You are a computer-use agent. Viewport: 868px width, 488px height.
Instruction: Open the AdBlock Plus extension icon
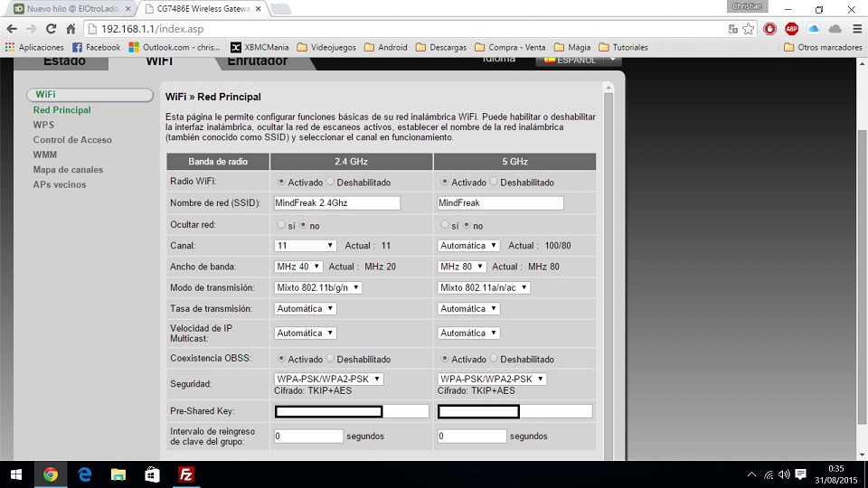click(792, 29)
